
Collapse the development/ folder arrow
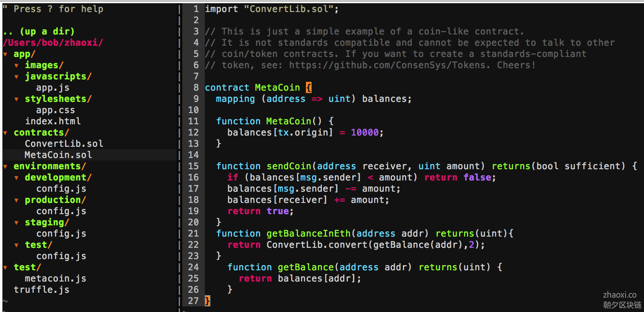tap(16, 178)
